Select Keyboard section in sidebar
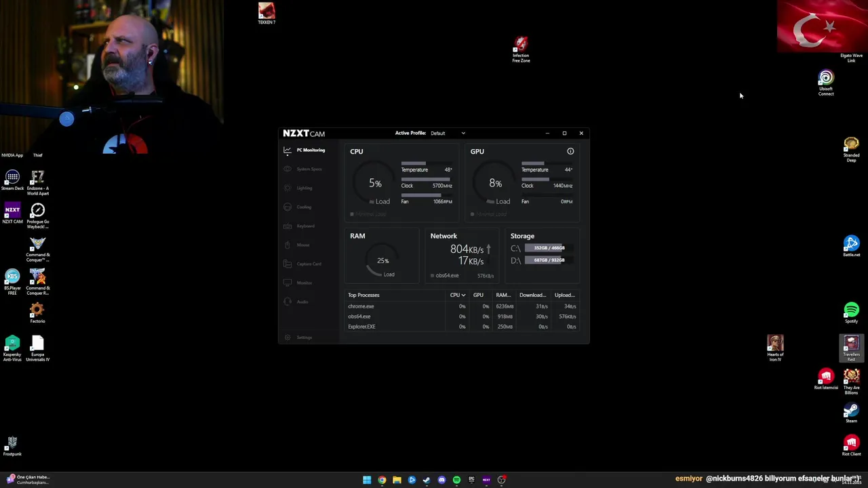 299,226
